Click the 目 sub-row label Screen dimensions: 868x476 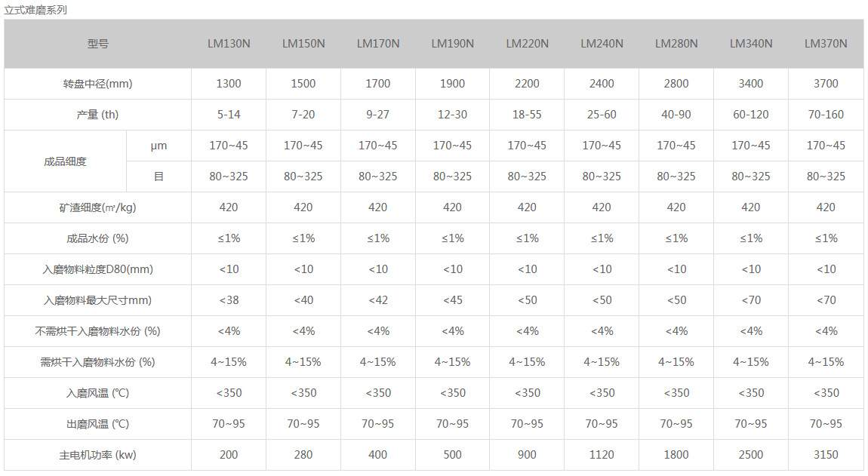pos(159,177)
